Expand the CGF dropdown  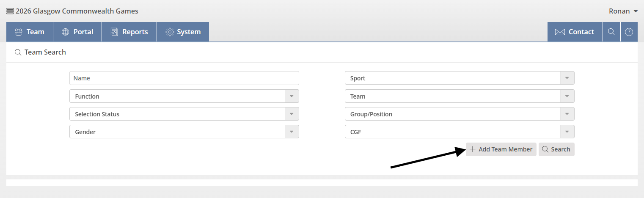(x=460, y=132)
